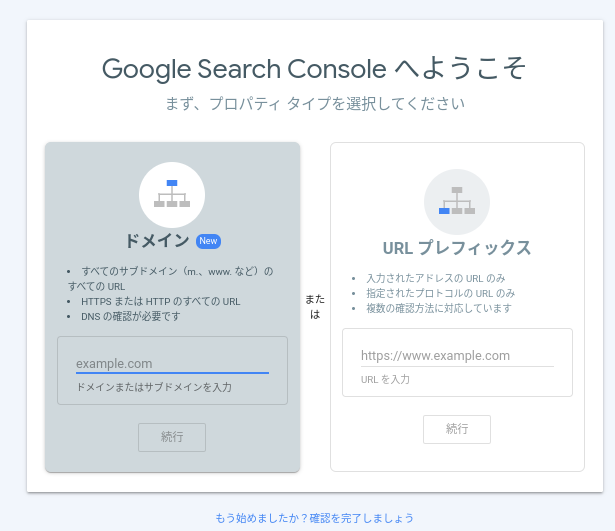Click the Google Search Console へようこそ title

tap(314, 69)
